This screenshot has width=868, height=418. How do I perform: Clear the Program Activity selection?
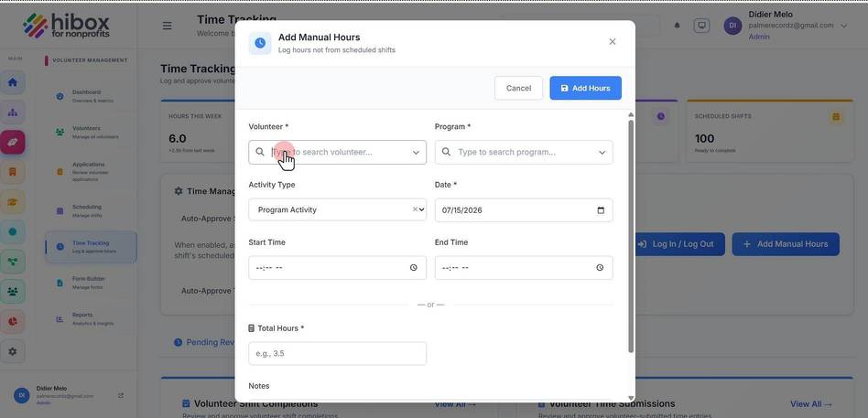point(415,209)
